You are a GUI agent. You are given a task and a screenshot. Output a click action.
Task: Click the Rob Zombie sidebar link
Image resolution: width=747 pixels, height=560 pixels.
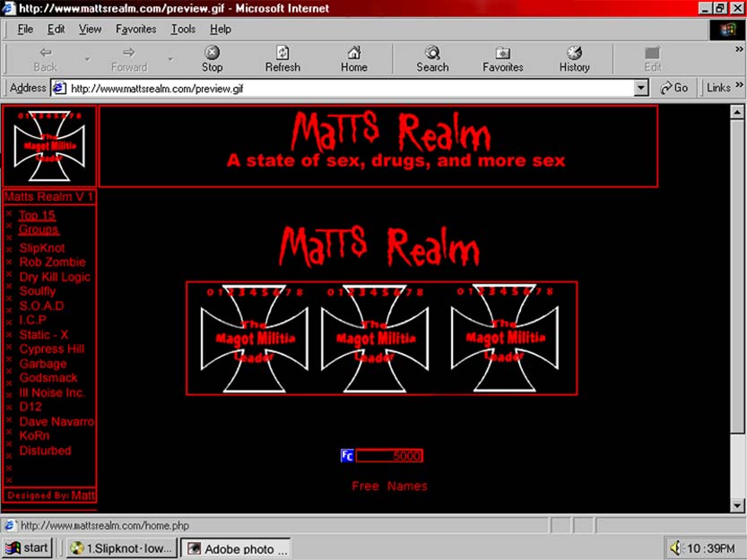coord(52,262)
